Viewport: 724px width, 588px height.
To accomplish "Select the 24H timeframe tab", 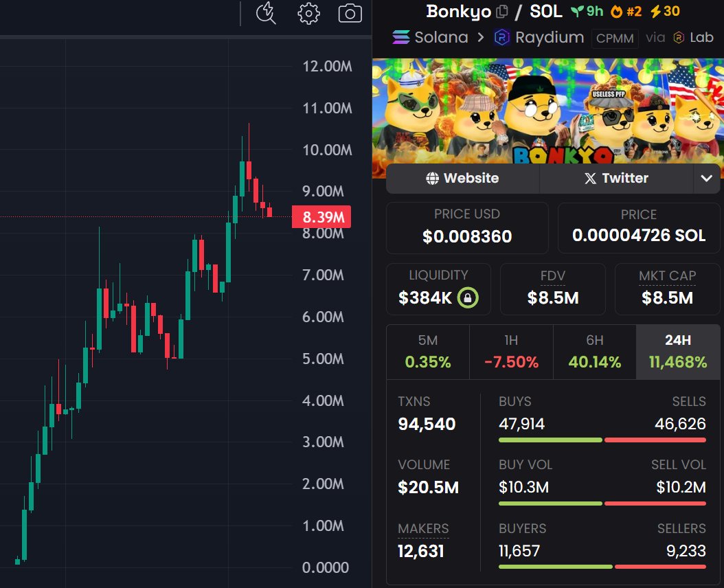I will [x=678, y=352].
